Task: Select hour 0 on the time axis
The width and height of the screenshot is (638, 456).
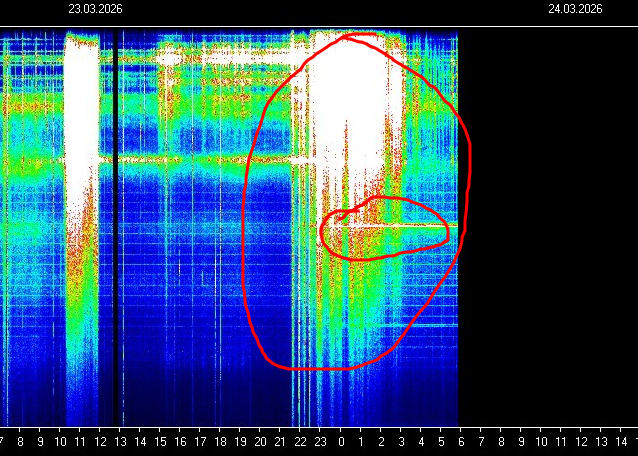Action: (x=341, y=441)
